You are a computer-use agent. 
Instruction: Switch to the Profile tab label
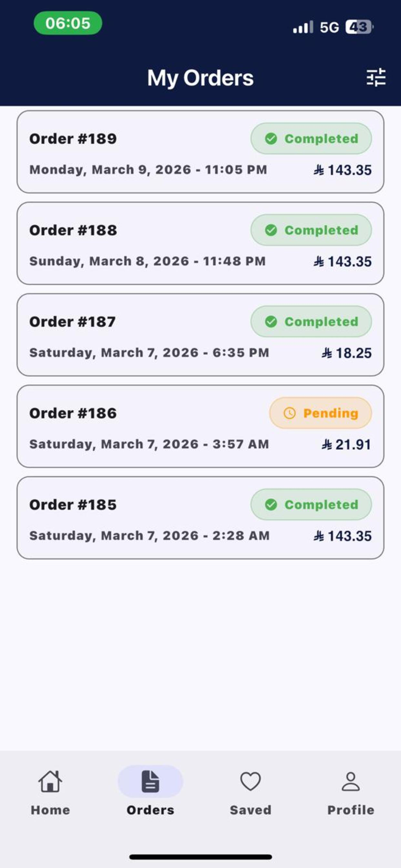point(351,810)
